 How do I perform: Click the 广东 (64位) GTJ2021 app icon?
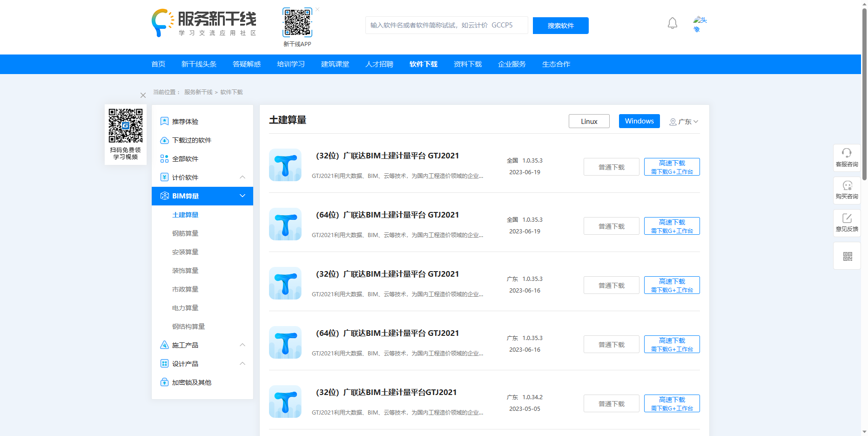pos(285,342)
